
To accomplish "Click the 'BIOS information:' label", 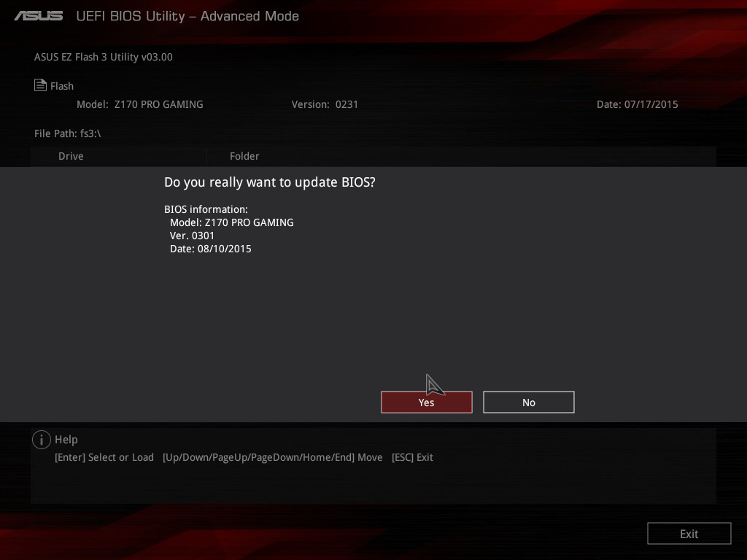I will pyautogui.click(x=206, y=209).
